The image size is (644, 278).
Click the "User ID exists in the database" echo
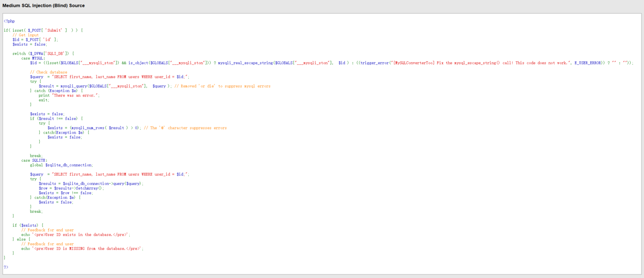[x=76, y=235]
